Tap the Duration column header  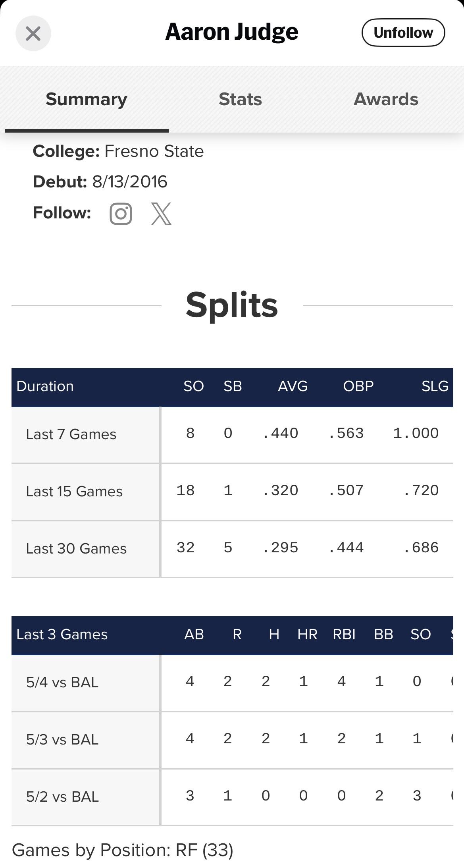tap(45, 386)
